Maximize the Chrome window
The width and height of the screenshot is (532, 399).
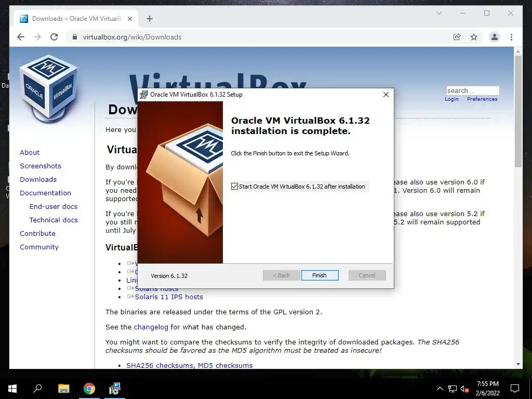click(487, 13)
